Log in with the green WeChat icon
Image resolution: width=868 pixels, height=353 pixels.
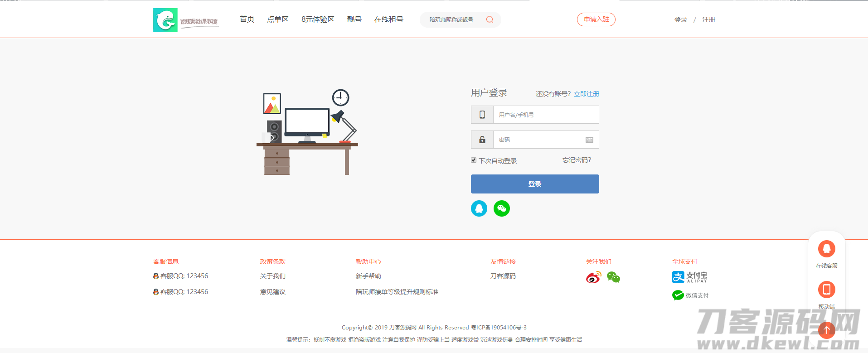click(x=501, y=208)
